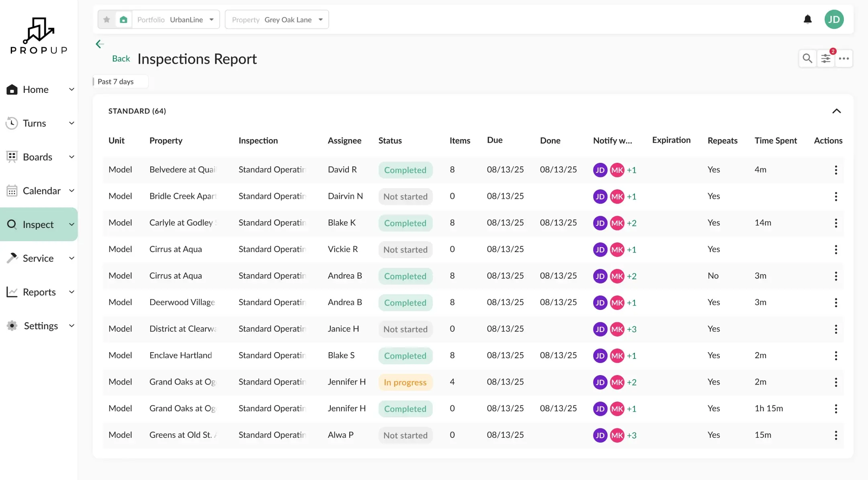Click the star favorites icon
Viewport: 868px width, 480px height.
click(x=106, y=19)
